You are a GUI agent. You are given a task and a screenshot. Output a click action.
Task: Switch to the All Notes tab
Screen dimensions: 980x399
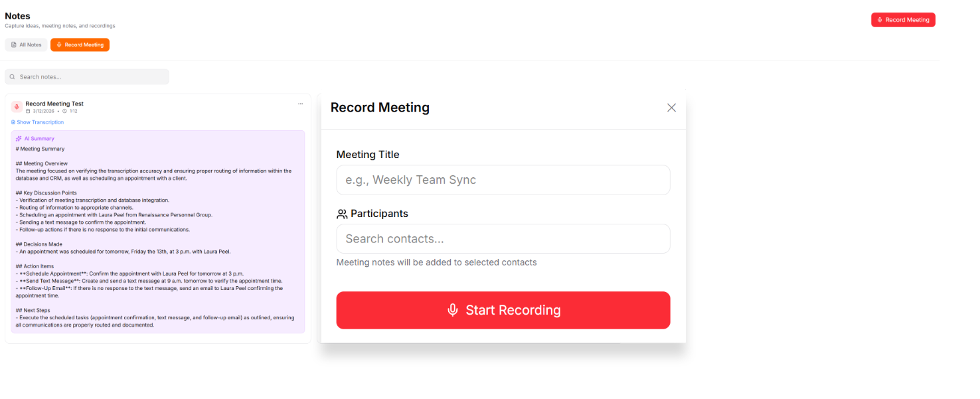click(27, 44)
